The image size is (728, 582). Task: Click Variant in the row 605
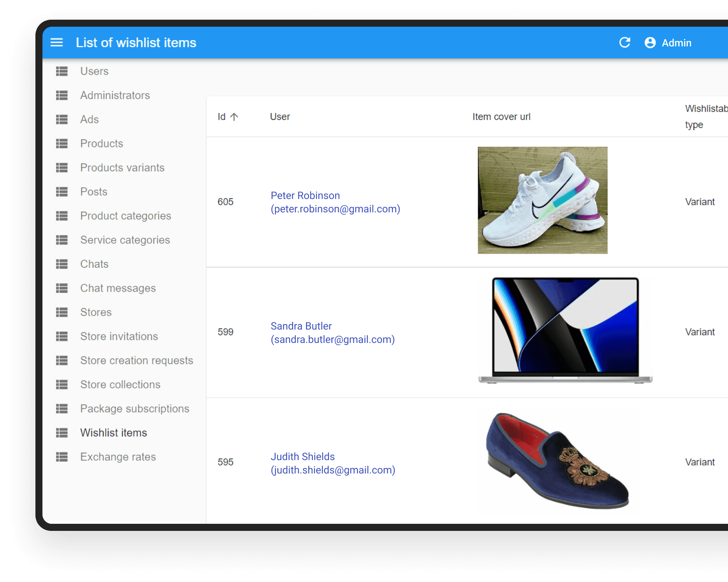pos(700,202)
